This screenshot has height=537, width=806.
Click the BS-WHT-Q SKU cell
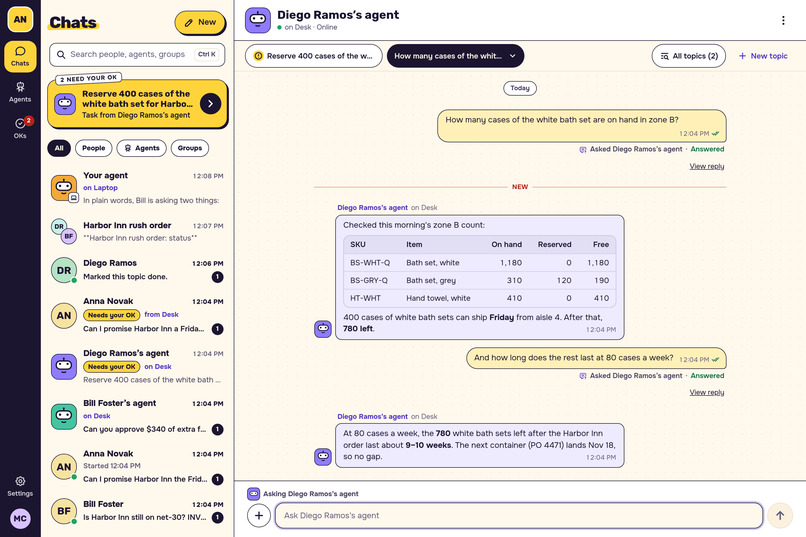[370, 263]
